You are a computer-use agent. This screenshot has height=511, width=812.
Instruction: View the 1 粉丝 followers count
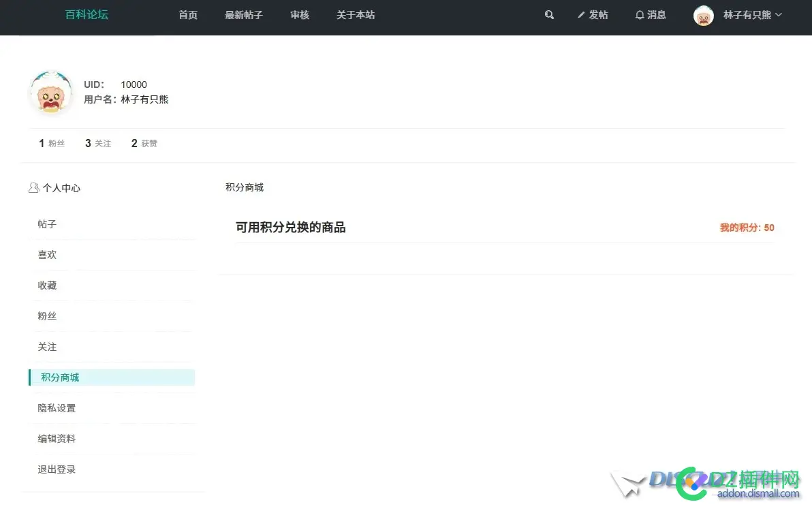50,143
